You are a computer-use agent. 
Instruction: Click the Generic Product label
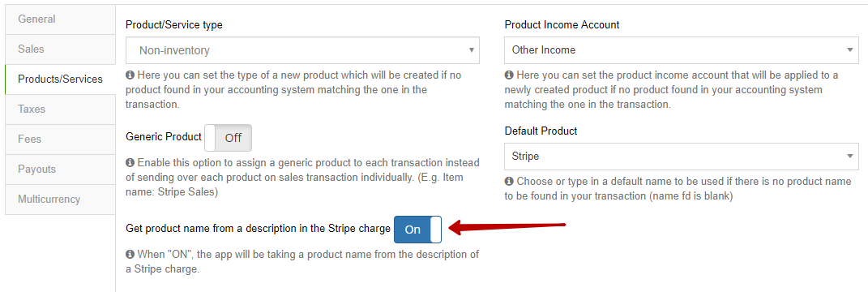point(164,136)
